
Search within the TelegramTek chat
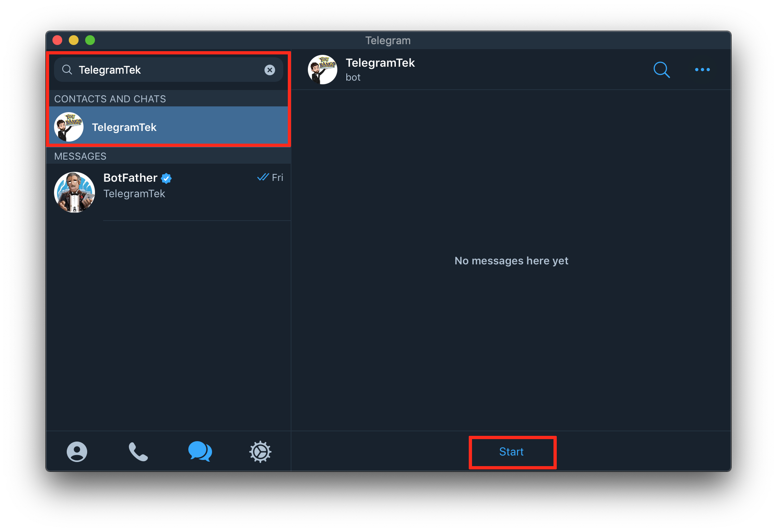(662, 70)
